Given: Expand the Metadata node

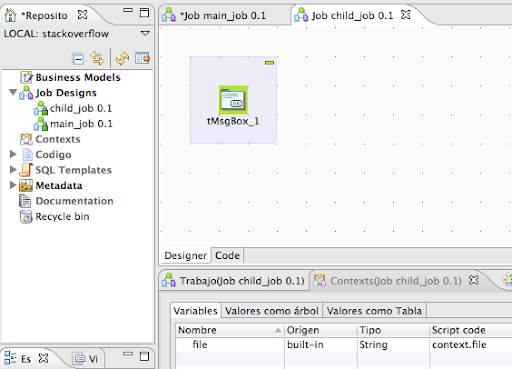Looking at the screenshot, I should pos(13,185).
